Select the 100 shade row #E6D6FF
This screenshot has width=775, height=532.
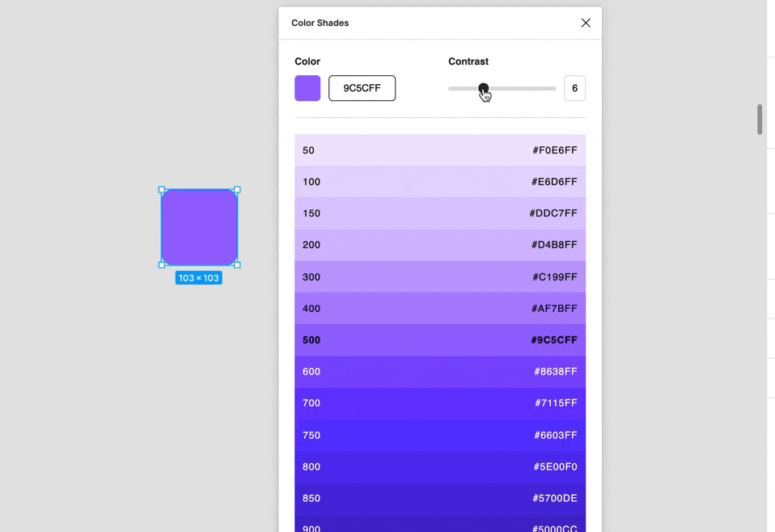440,182
